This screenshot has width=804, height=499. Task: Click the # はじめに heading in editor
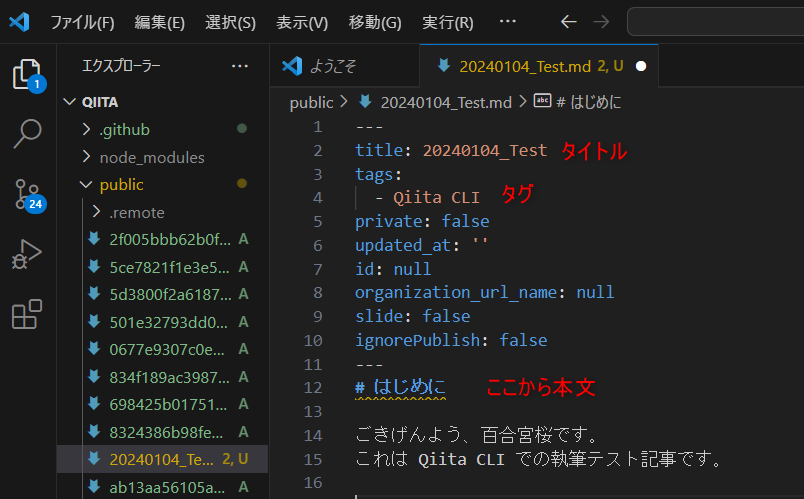click(x=400, y=387)
